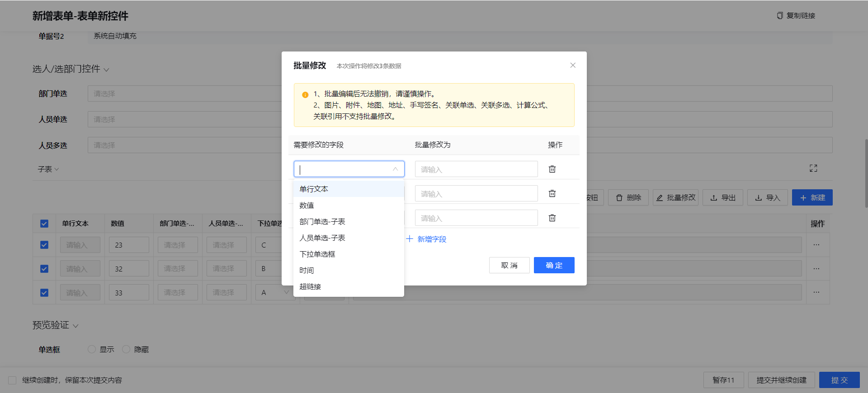Open the 部门单选 select field

460,94
